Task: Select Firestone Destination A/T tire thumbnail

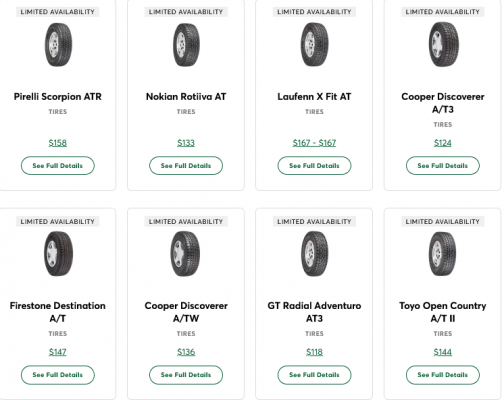Action: (58, 254)
